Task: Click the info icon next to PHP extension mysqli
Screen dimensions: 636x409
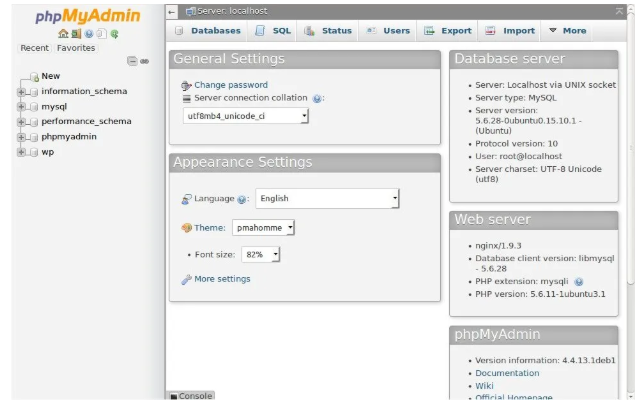Action: [x=579, y=282]
